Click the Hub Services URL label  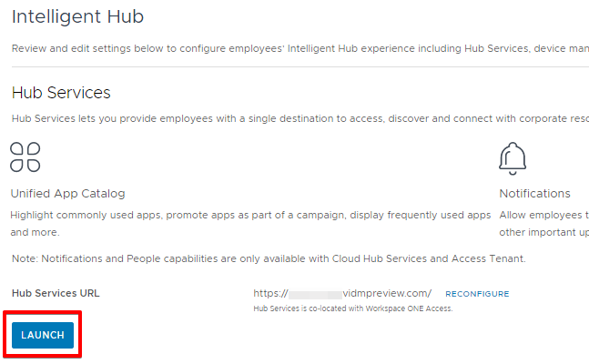pos(56,293)
